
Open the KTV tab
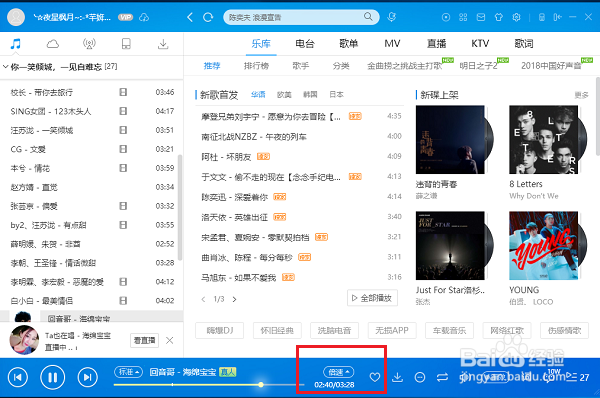pos(480,44)
